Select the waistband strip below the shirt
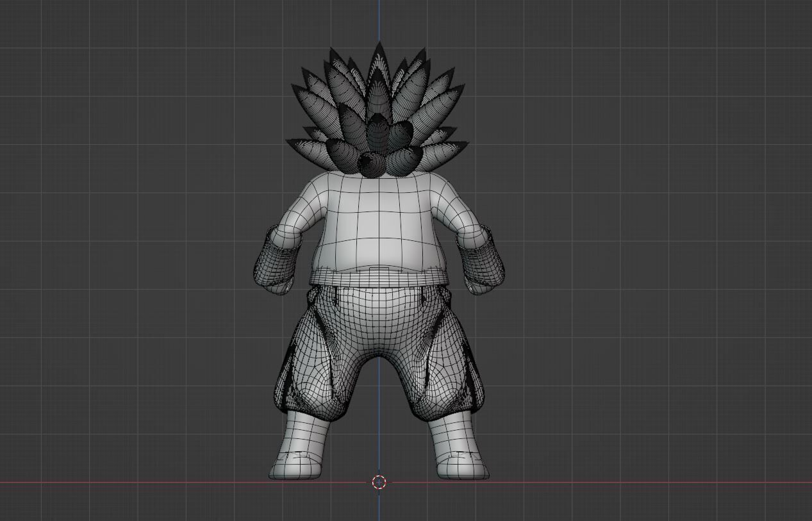This screenshot has height=521, width=812. point(378,278)
